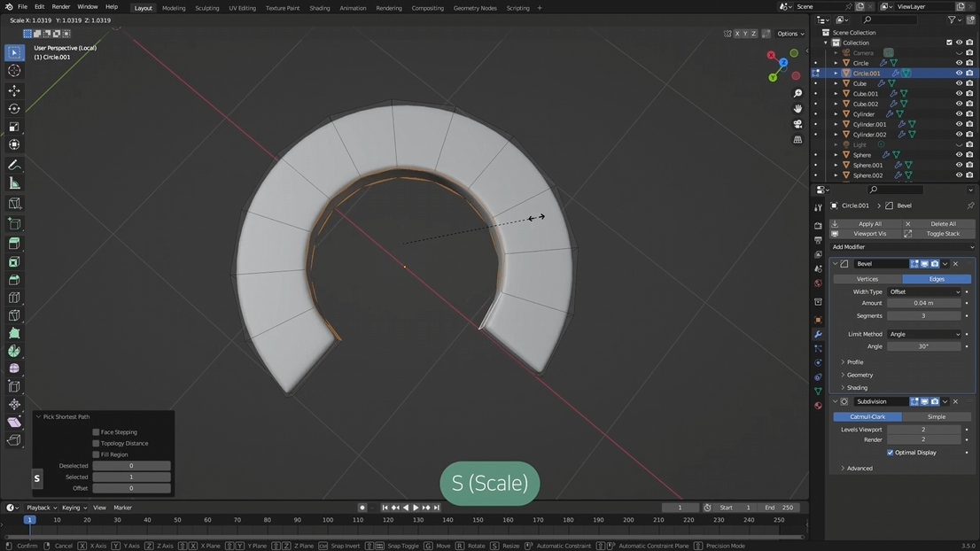
Task: Click the viewport pan hand icon
Action: (x=797, y=109)
